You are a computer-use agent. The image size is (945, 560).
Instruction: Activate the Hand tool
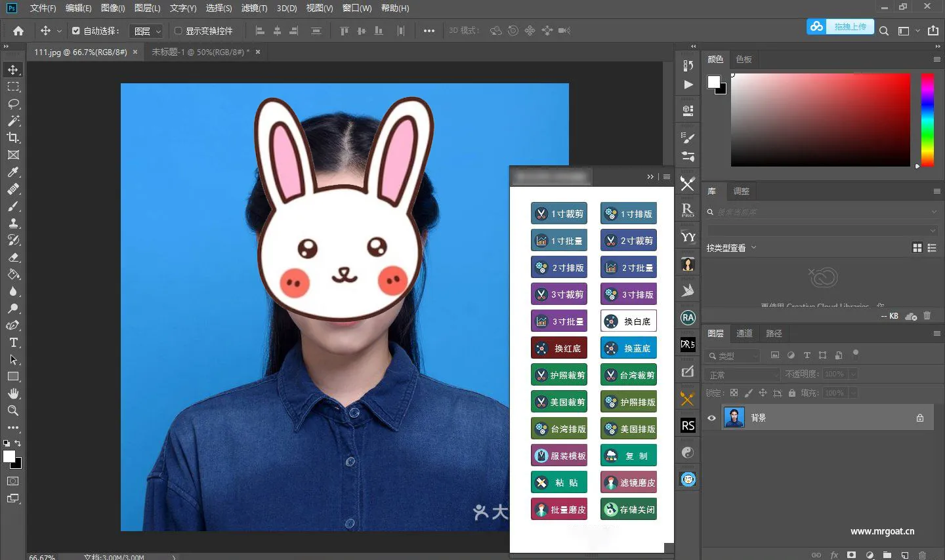(13, 393)
